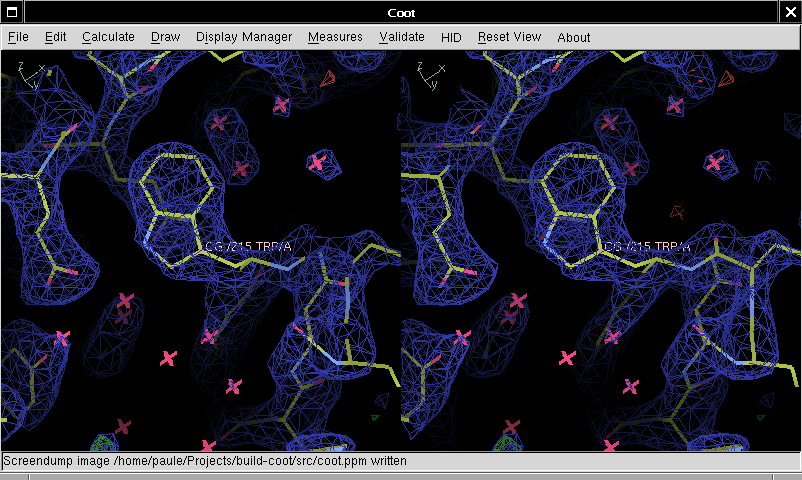
Task: Close the Coot window
Action: coord(790,12)
